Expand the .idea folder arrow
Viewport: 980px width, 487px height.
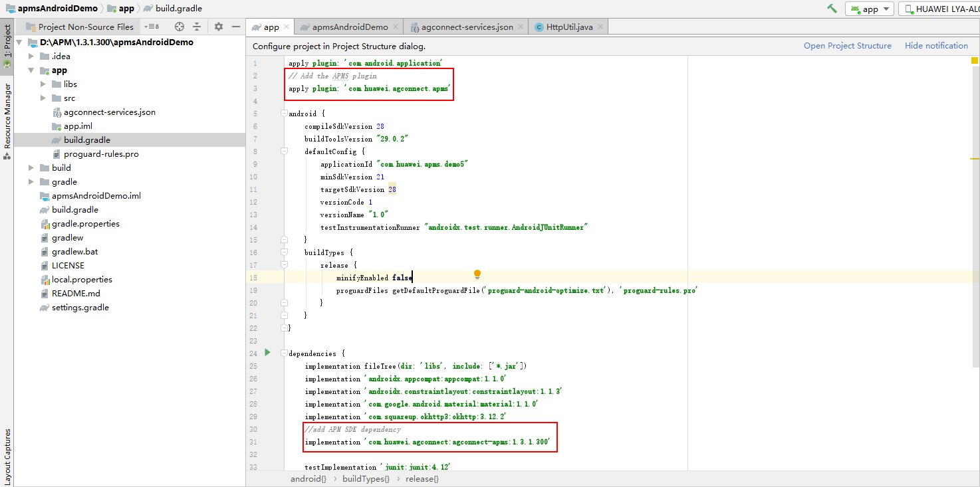tap(31, 56)
